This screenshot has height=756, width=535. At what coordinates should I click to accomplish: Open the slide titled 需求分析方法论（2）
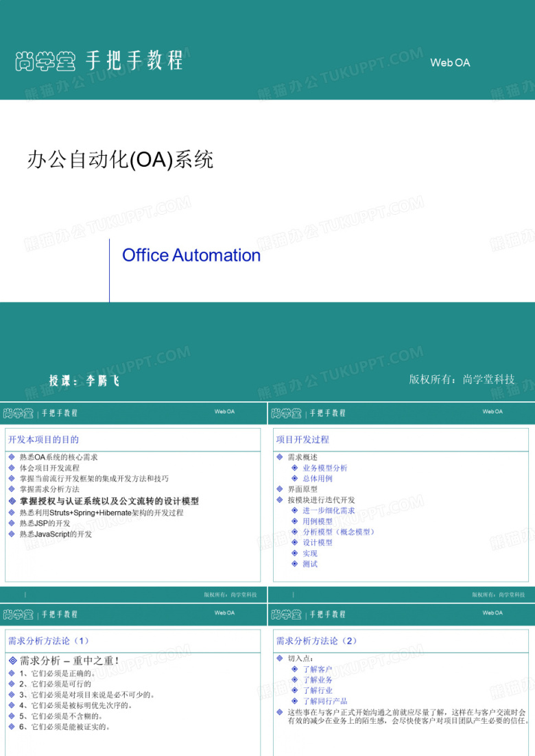317,641
